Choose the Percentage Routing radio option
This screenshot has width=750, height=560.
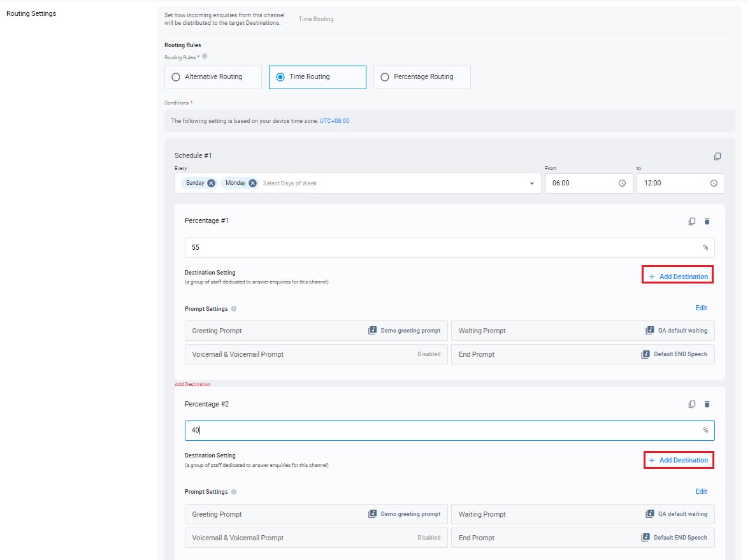[384, 77]
